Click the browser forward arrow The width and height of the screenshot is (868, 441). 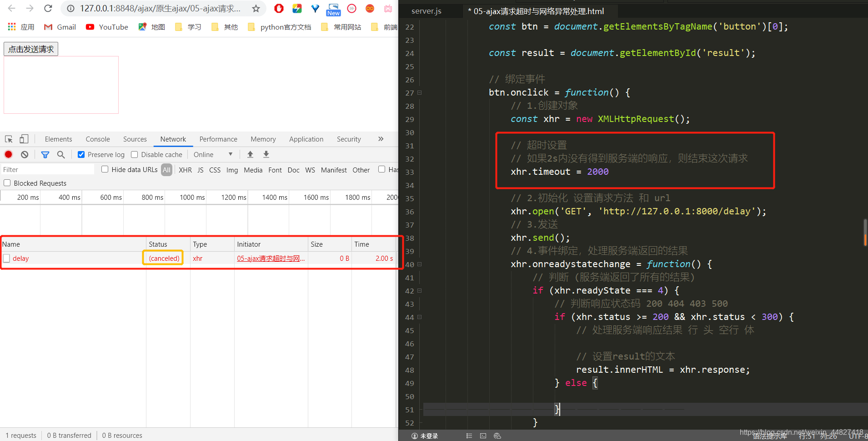click(30, 8)
